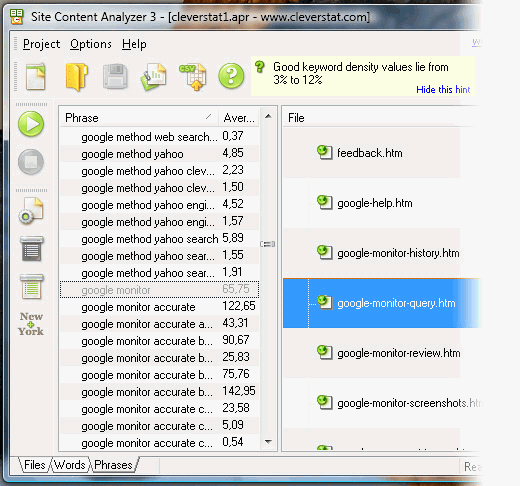Viewport: 520px width, 486px height.
Task: Switch to the Words tab
Action: pyautogui.click(x=70, y=465)
